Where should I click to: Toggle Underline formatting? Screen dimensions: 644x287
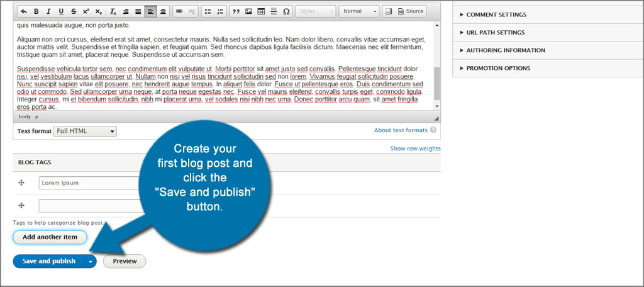pos(61,11)
